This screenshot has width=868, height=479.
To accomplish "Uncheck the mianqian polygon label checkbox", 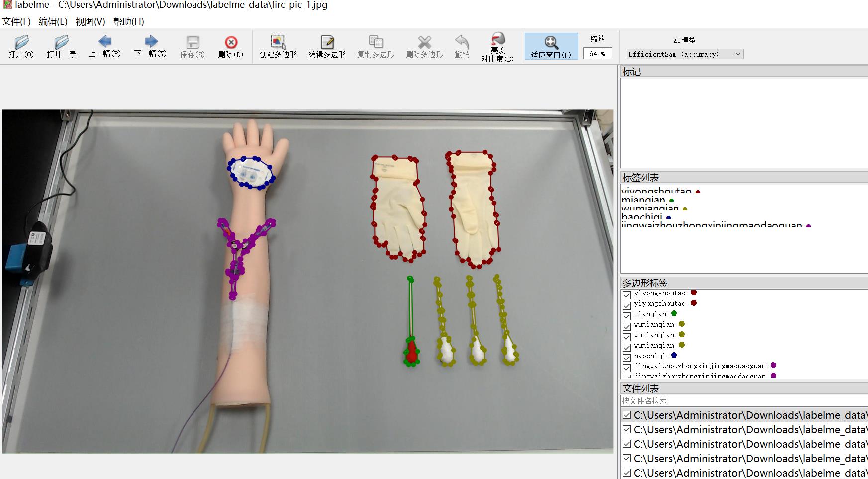I will tap(627, 316).
